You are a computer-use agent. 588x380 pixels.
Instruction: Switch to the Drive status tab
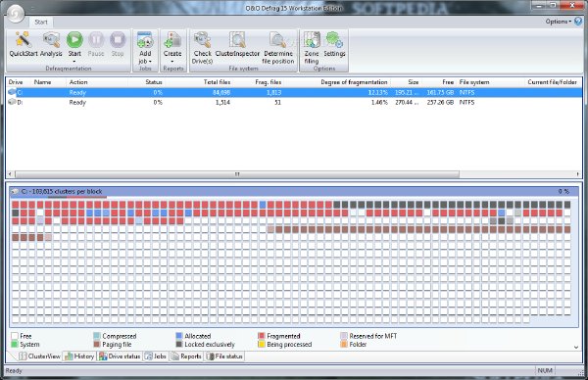[x=120, y=356]
